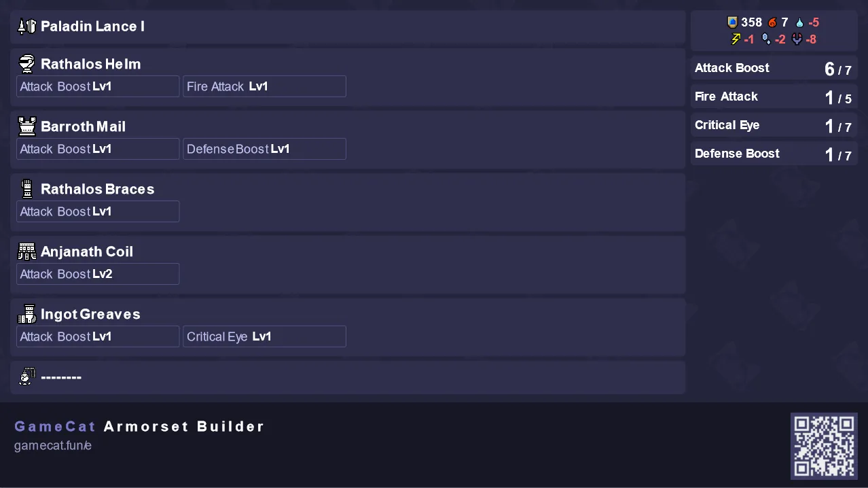Screen dimensions: 868x488
Task: Click Attack Boost Lv2 on Anjanath Coil
Action: tap(98, 274)
